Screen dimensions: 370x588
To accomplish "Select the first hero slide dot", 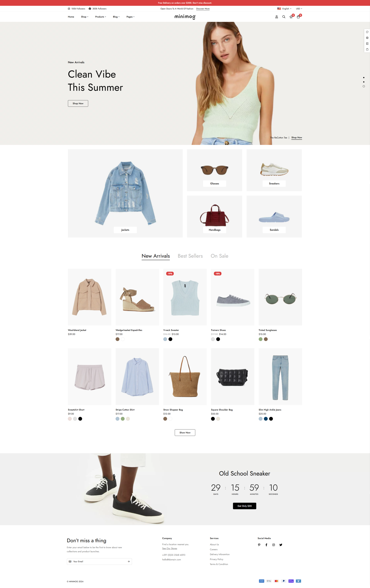I will (x=364, y=78).
